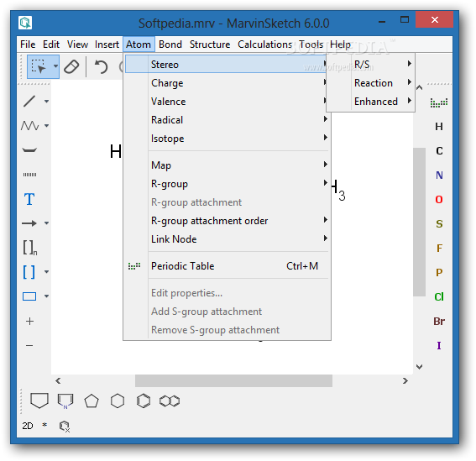Select Carbon atom button

[439, 151]
